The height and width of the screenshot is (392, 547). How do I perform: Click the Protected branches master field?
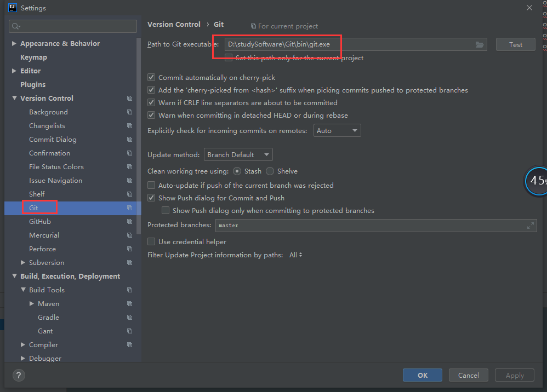tap(376, 226)
